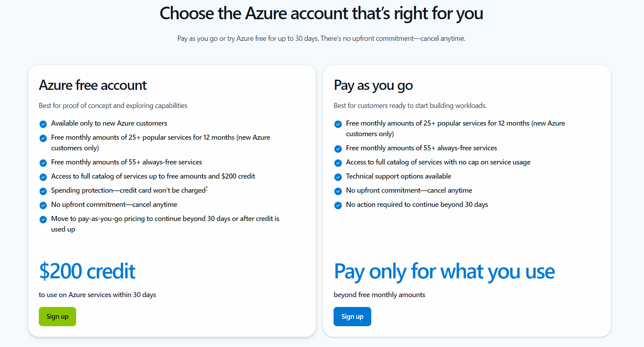Click the 'beyond free monthly amounts' caption text
Image resolution: width=644 pixels, height=347 pixels.
pos(379,294)
